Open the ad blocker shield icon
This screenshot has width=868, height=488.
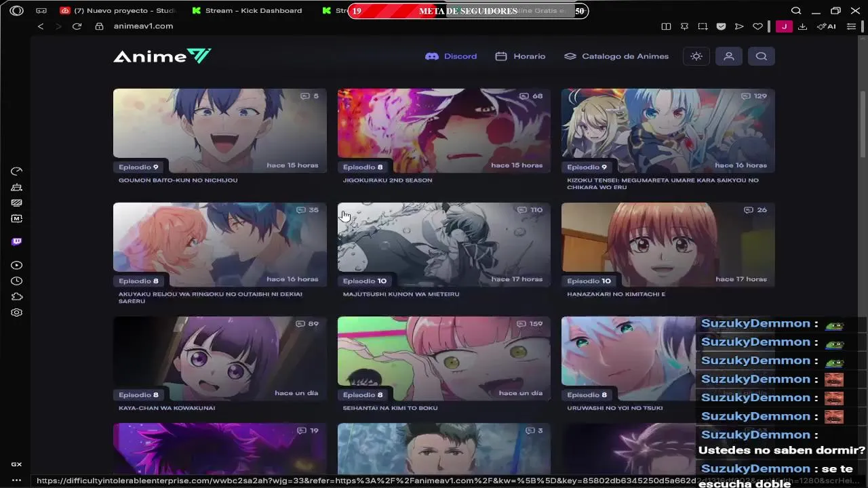(721, 26)
